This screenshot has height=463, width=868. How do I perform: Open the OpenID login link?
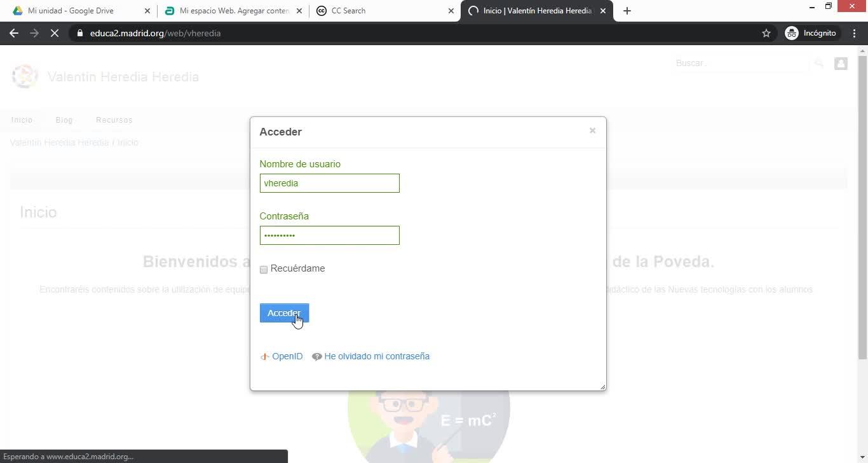pyautogui.click(x=282, y=356)
